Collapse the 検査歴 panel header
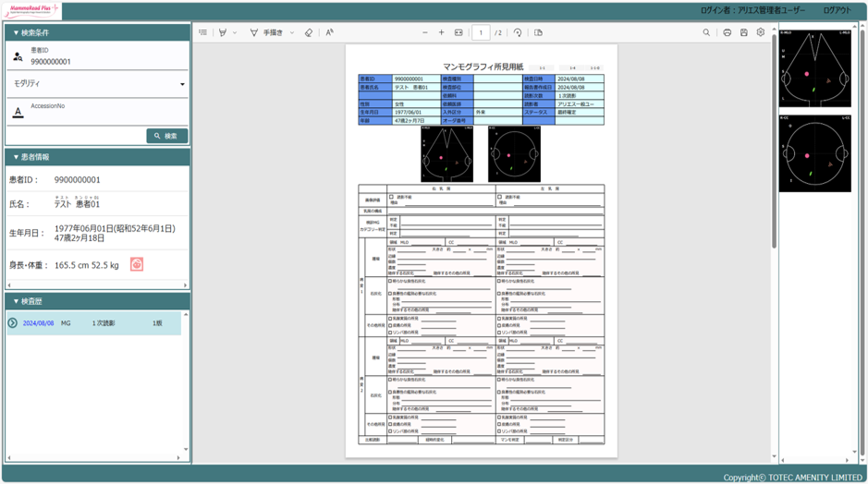 97,301
